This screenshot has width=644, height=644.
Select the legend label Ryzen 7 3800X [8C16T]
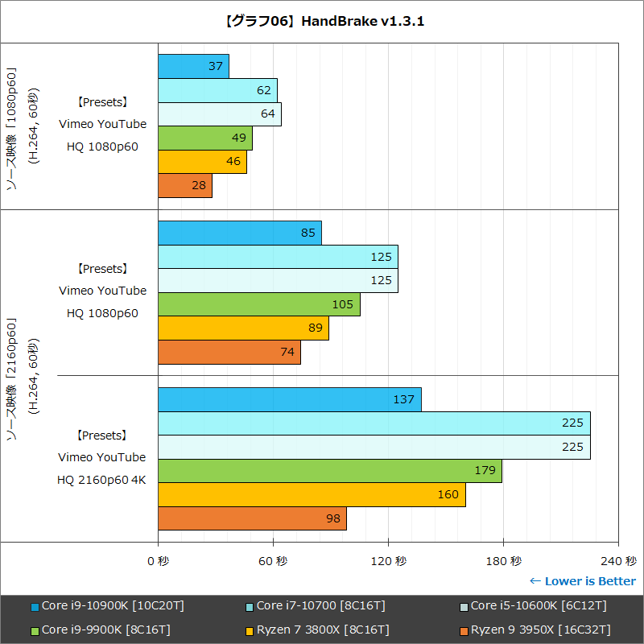pos(323,630)
